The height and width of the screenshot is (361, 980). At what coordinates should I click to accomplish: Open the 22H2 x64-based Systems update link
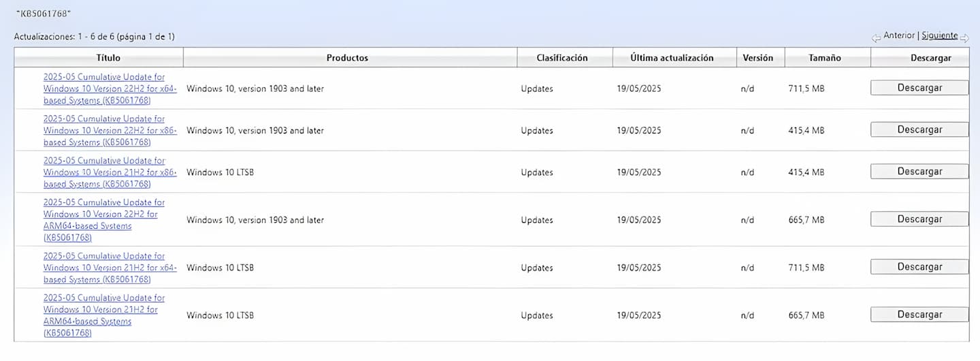click(110, 89)
